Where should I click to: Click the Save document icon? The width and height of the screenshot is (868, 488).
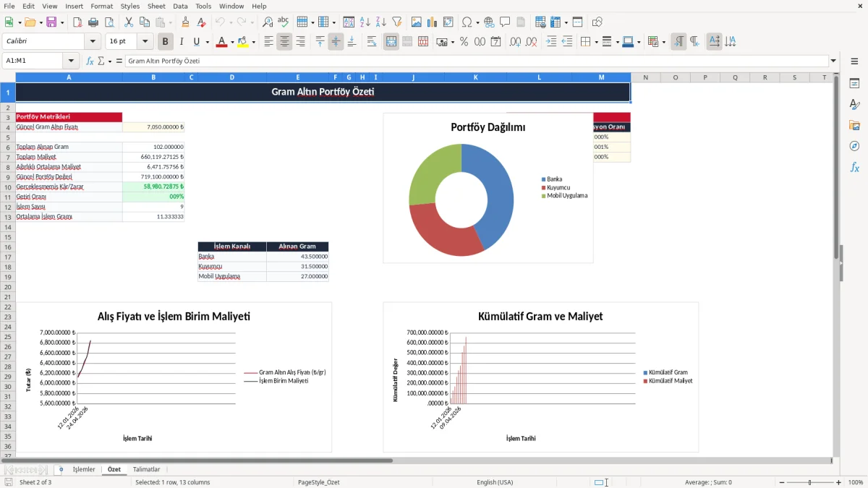(51, 22)
